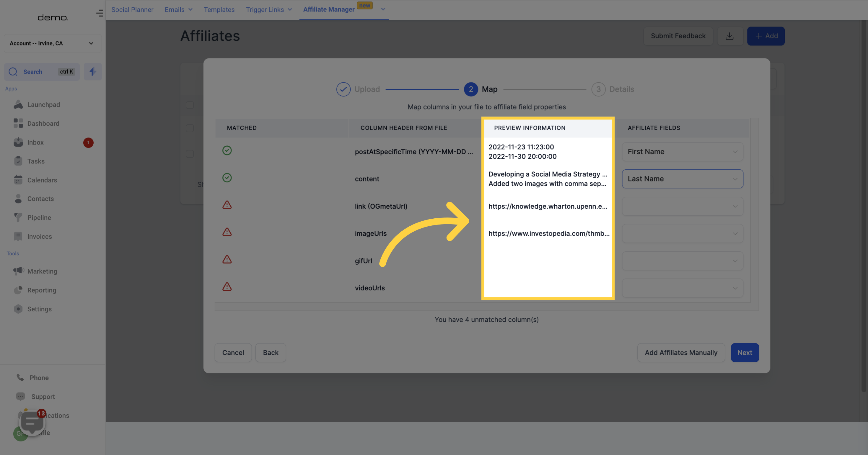Viewport: 868px width, 455px height.
Task: Open the First Name affiliate field dropdown
Action: click(x=682, y=152)
